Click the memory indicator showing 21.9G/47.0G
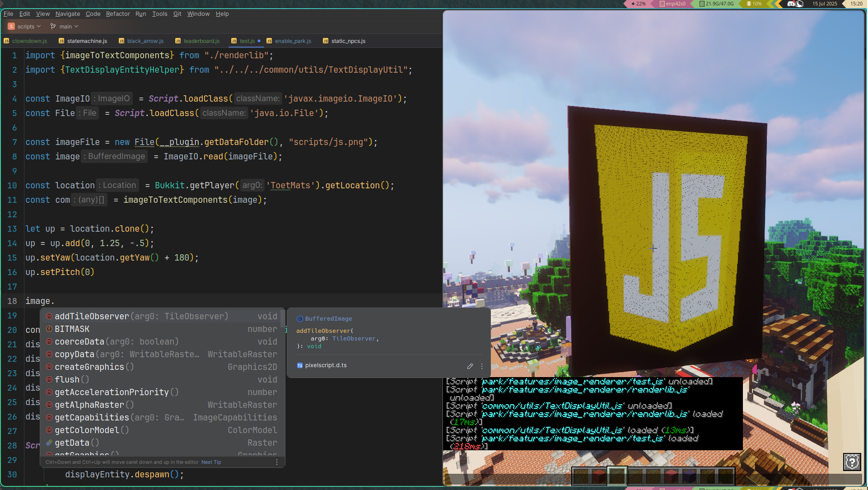The width and height of the screenshot is (868, 490). (716, 4)
